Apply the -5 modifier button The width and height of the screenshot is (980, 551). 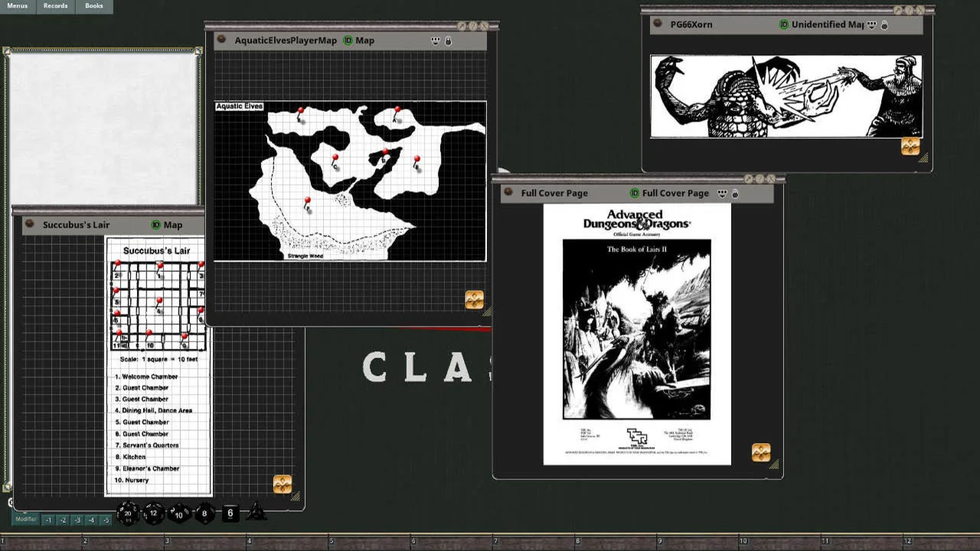pyautogui.click(x=106, y=520)
